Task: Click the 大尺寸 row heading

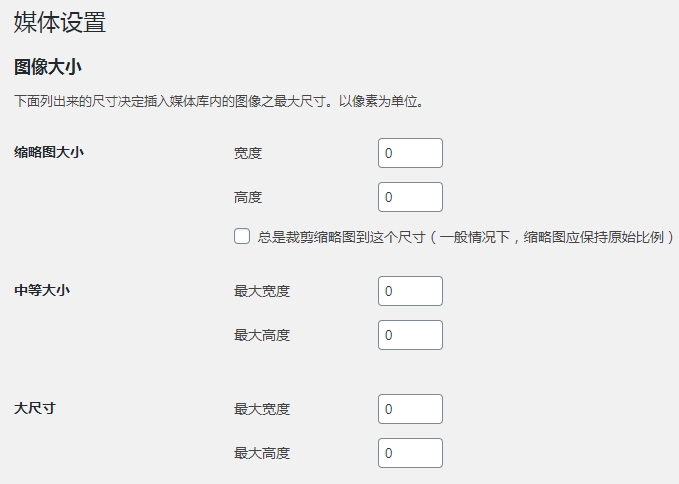Action: click(35, 409)
